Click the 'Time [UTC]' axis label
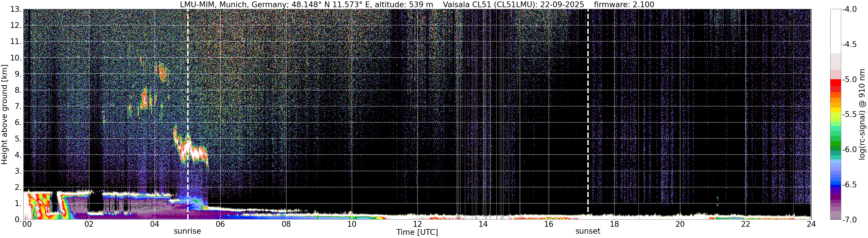Viewport: 868px width, 238px height. (417, 232)
